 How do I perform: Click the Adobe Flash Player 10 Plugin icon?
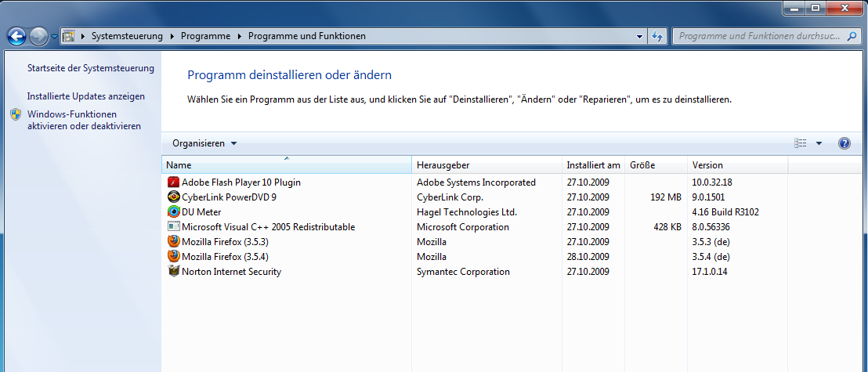coord(173,182)
